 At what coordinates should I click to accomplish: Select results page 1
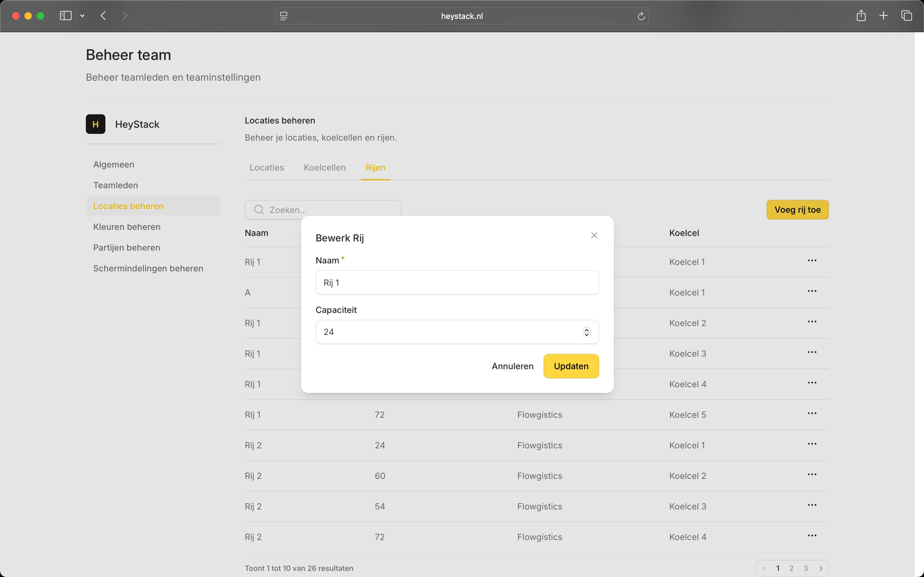[778, 568]
